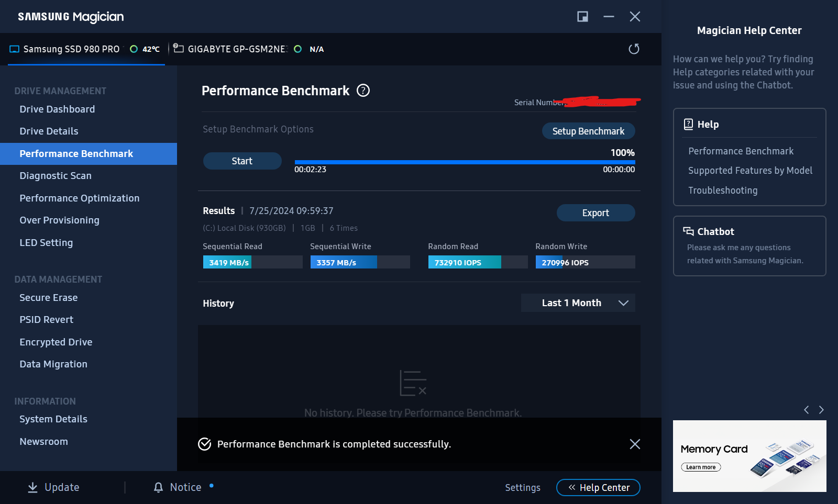Image resolution: width=838 pixels, height=504 pixels.
Task: Minimize the Samsung Magician window
Action: [609, 17]
